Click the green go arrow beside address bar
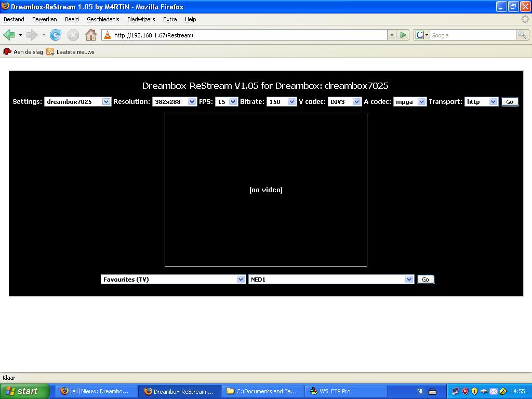Viewport: 532px width, 399px height. click(403, 35)
